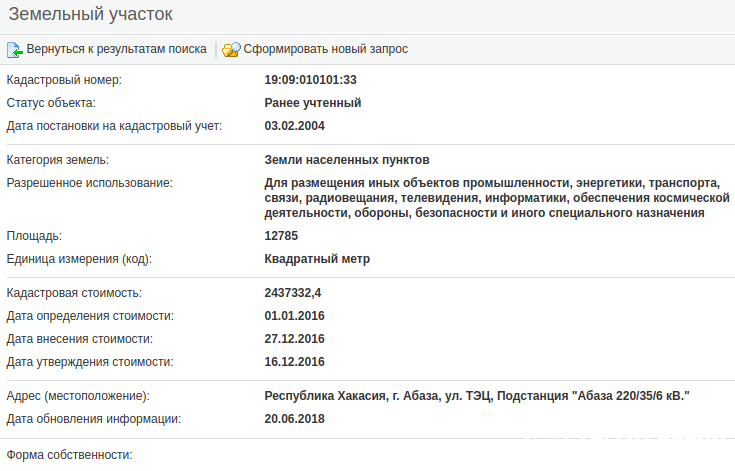Click the unit value 'Квадратный метр'
735x471 pixels.
coord(317,259)
